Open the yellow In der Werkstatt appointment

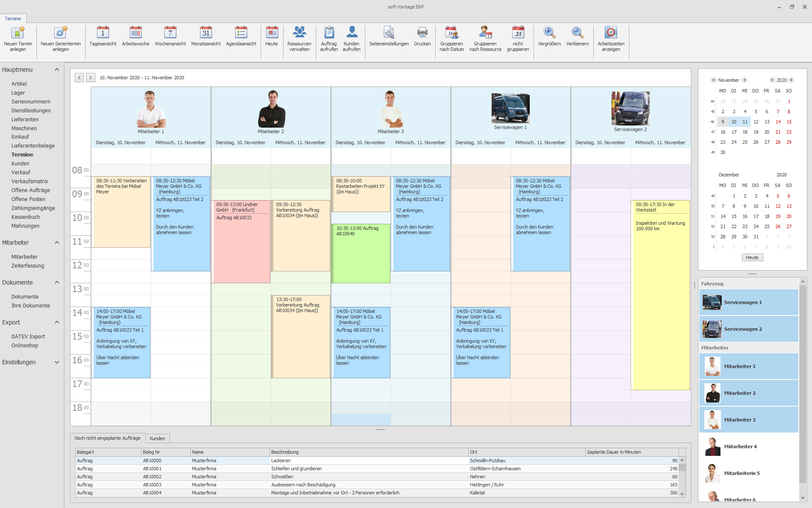(660, 297)
